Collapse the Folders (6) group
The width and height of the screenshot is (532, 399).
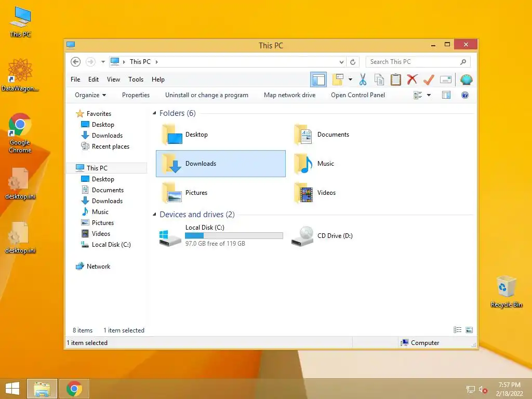click(154, 113)
